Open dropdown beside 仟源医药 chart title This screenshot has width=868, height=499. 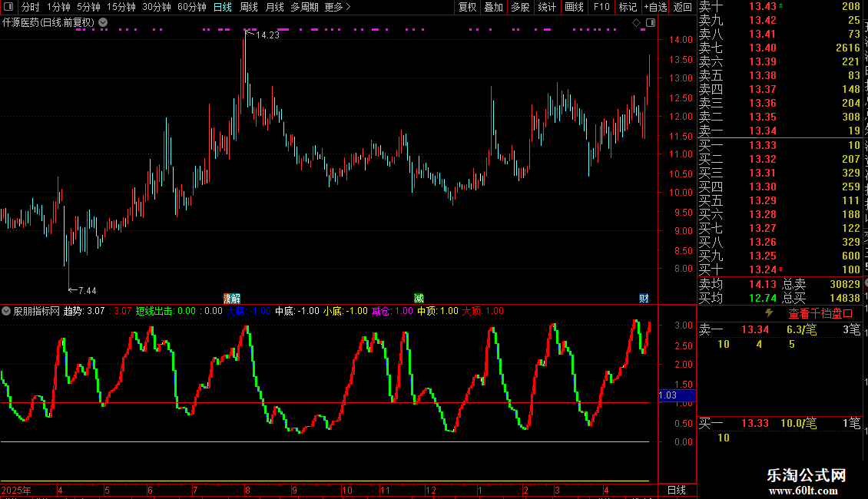(103, 22)
